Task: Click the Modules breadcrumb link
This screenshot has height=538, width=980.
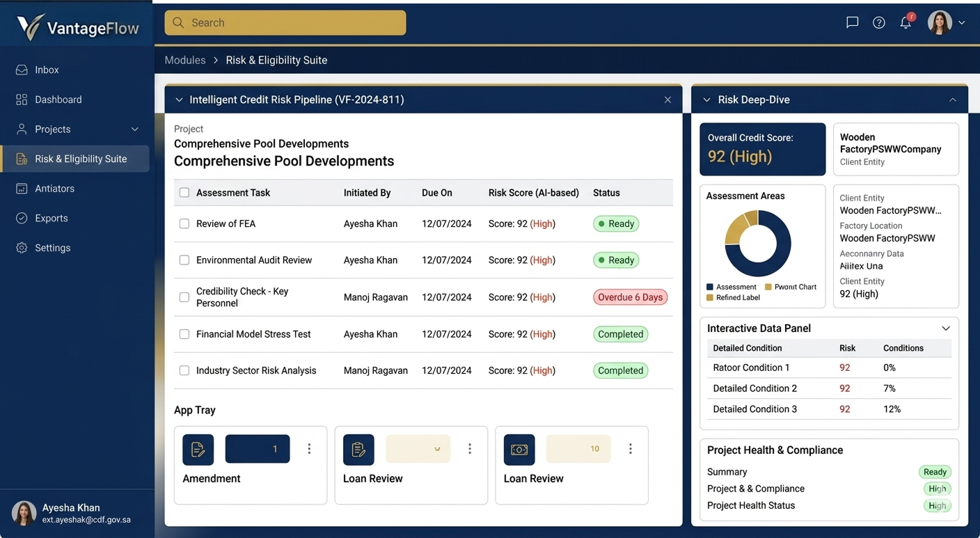Action: coord(185,61)
